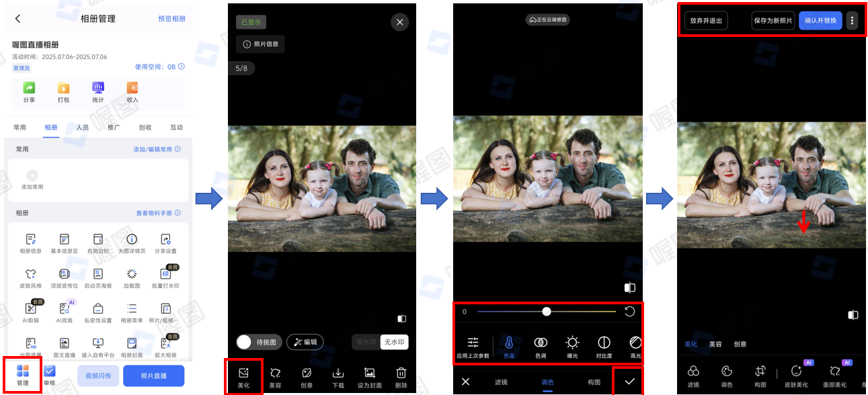Tap 预览相册 preview album link
This screenshot has height=395, width=868.
(x=171, y=19)
